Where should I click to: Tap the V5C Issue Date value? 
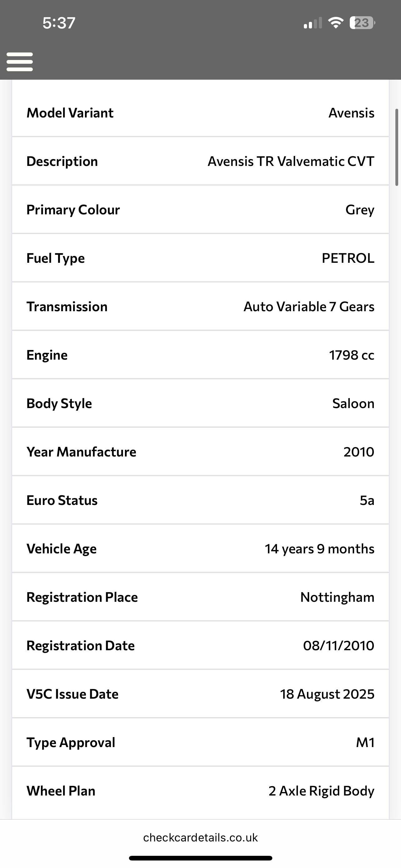tap(327, 694)
